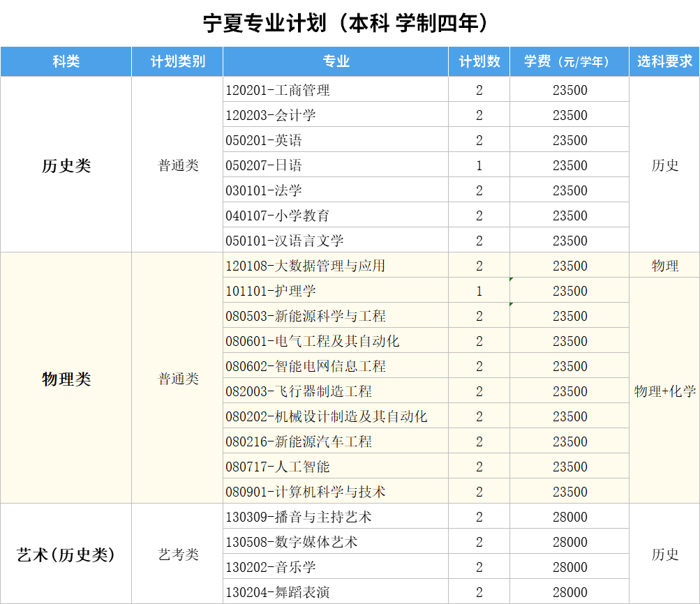Select the 120108-大数据管理与应用 cell

point(305,266)
